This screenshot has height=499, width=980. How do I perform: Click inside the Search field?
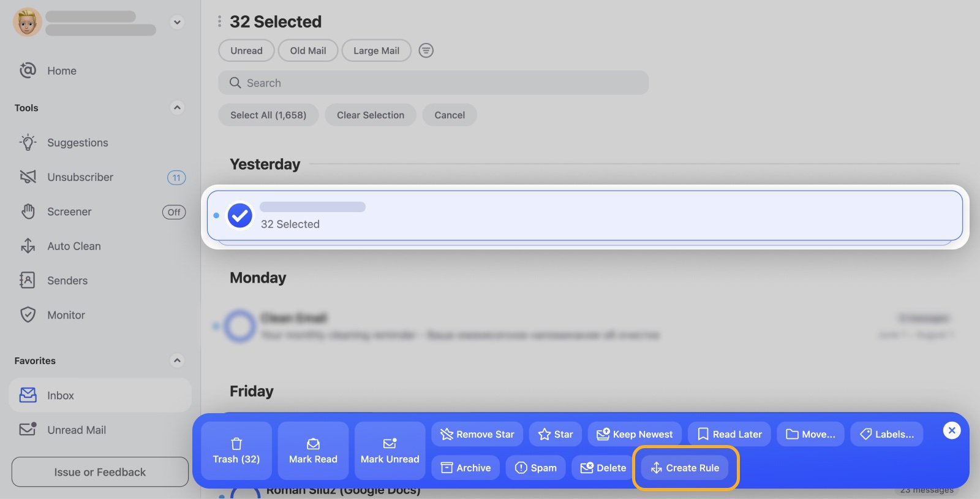pyautogui.click(x=433, y=83)
